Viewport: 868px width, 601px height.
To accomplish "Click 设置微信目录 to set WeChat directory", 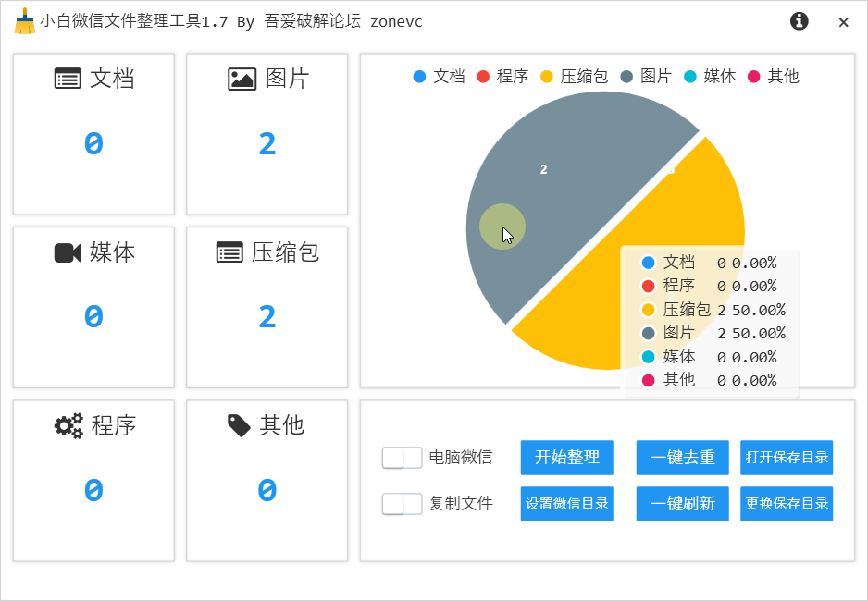I will pos(566,504).
